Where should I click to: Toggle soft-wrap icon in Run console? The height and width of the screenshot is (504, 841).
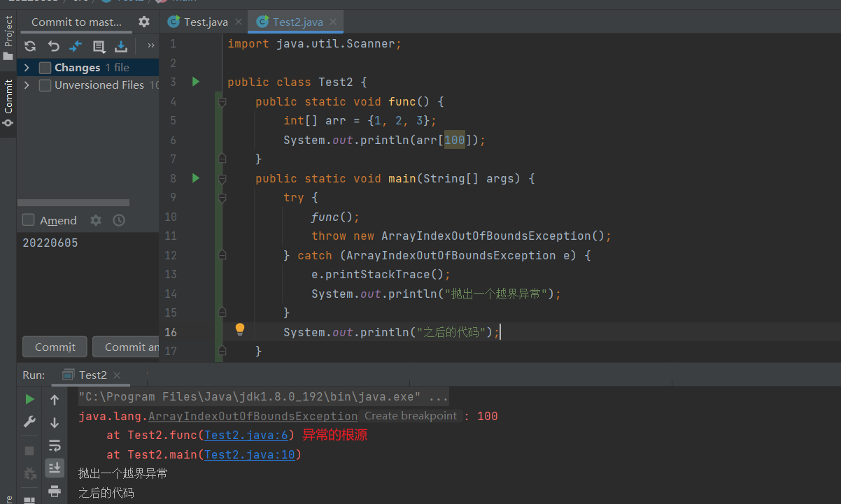tap(55, 445)
